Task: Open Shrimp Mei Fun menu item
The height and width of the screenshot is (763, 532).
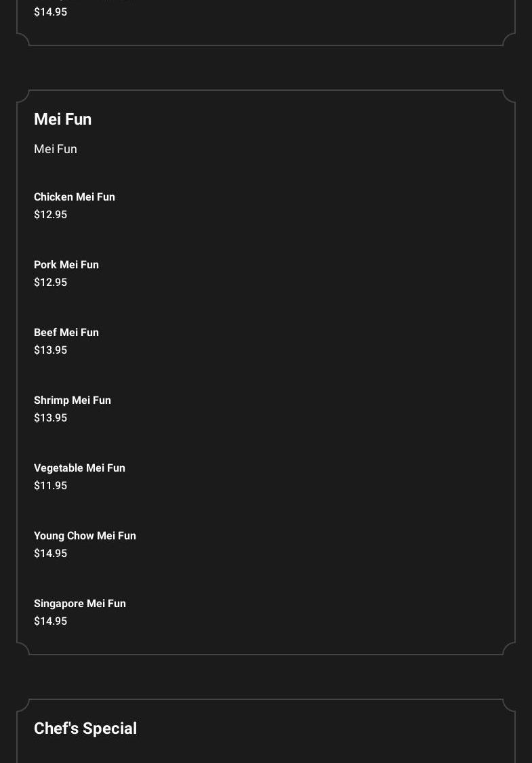Action: [73, 400]
